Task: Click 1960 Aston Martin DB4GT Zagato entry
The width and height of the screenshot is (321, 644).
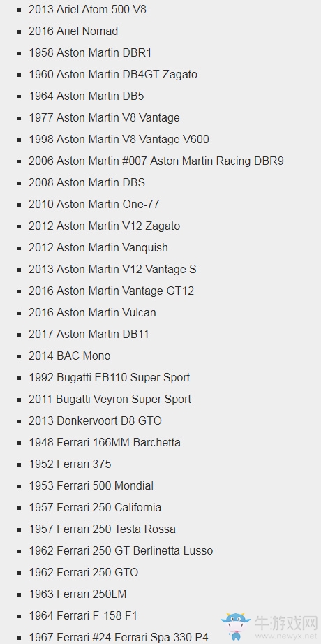Action: pos(113,74)
